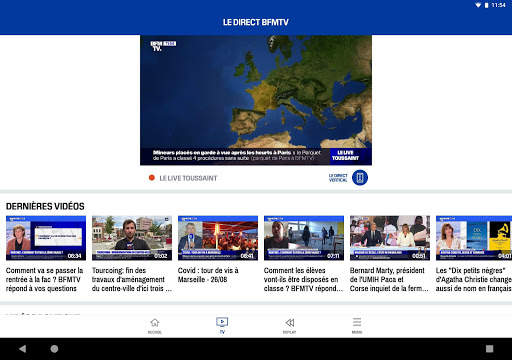
Task: Click 'LE LIVE TOUSSAINT' program title
Action: [x=188, y=178]
